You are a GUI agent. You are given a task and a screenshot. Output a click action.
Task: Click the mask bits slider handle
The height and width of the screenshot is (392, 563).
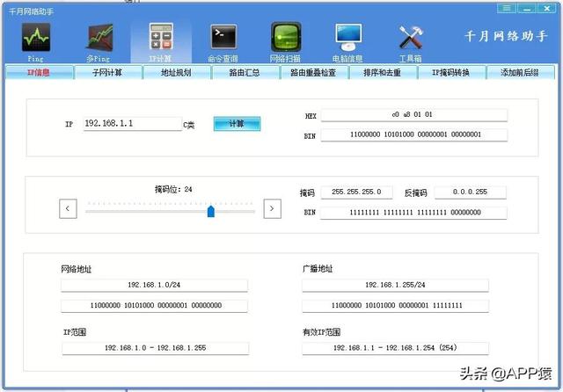point(211,211)
